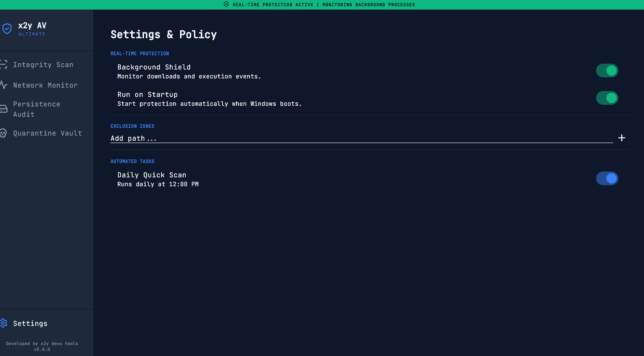Screen dimensions: 644x356
Task: Open Integrity Scan from the sidebar
Action: (43, 64)
